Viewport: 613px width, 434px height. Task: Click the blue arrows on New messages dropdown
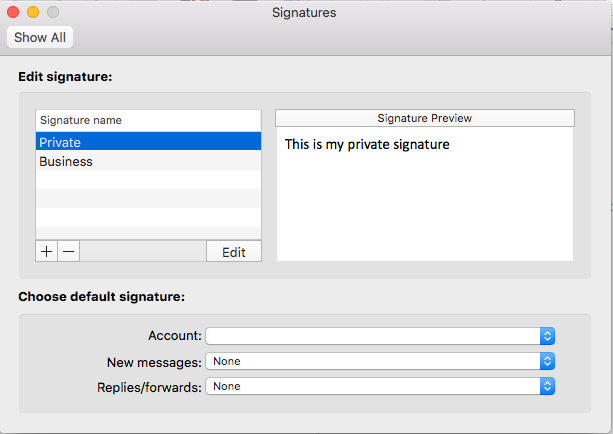pyautogui.click(x=547, y=361)
